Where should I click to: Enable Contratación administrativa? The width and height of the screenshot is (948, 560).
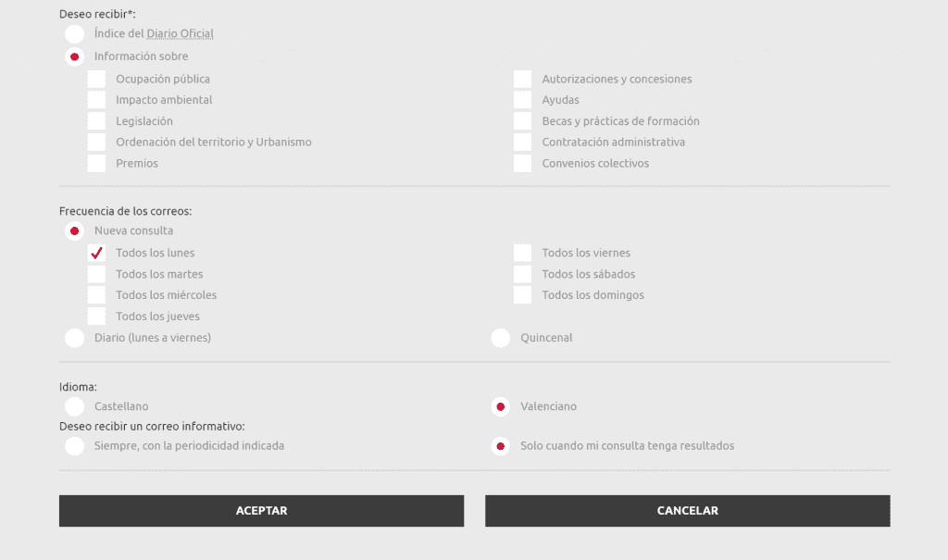(x=522, y=142)
